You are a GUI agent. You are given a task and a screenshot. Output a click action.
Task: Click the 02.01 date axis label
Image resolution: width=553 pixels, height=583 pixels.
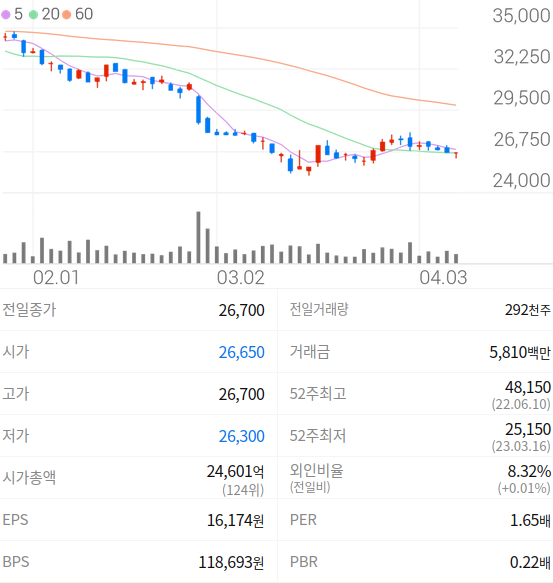[x=56, y=278]
